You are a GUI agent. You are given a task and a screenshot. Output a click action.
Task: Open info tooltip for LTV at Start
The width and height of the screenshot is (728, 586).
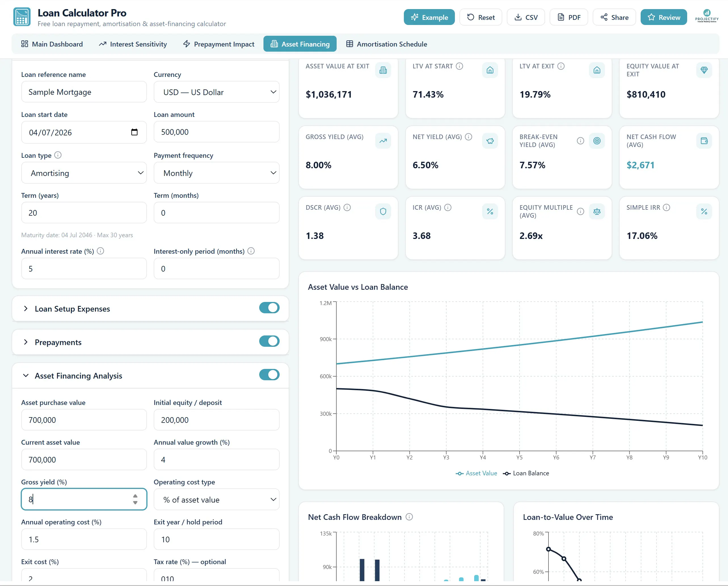click(459, 66)
